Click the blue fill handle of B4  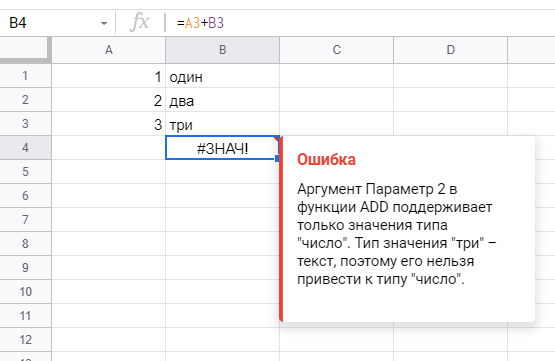(277, 159)
